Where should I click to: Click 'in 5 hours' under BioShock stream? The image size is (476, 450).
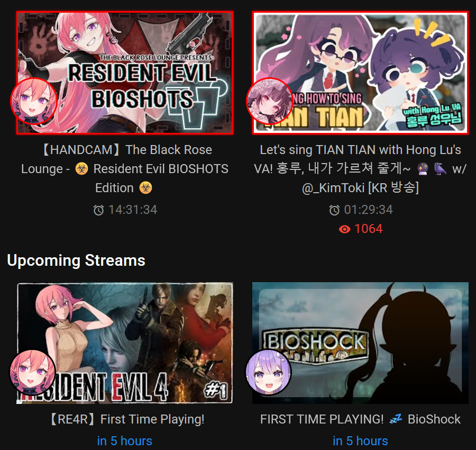coord(360,441)
